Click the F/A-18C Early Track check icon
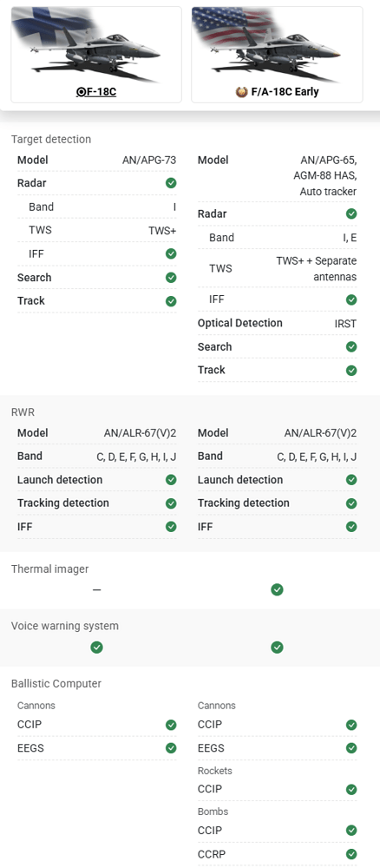The width and height of the screenshot is (380, 868). click(x=351, y=371)
